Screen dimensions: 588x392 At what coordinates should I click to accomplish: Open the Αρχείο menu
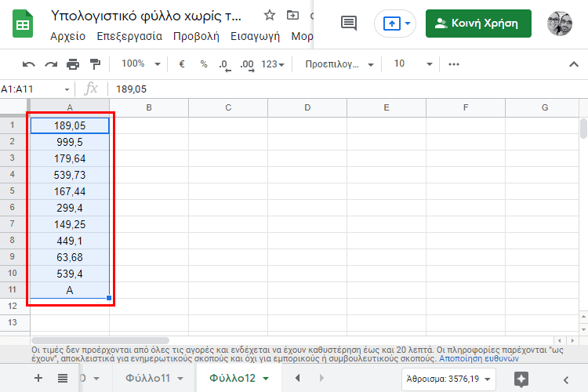pyautogui.click(x=68, y=36)
